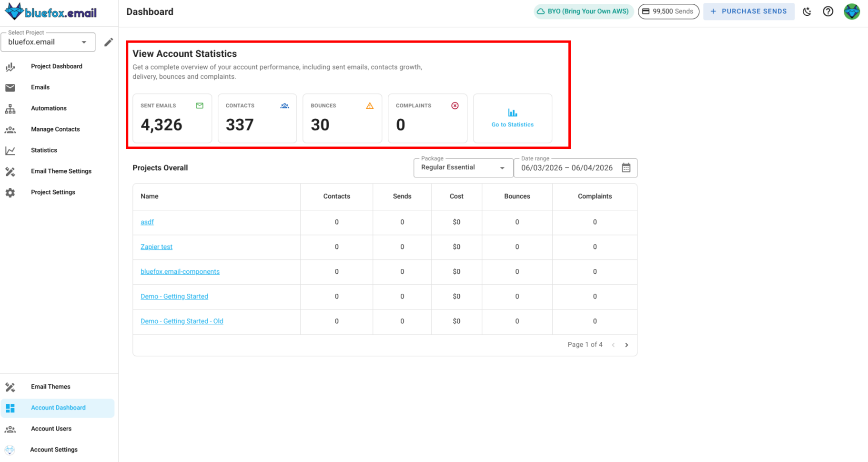Click the pencil edit project icon
This screenshot has width=868, height=462.
(109, 42)
